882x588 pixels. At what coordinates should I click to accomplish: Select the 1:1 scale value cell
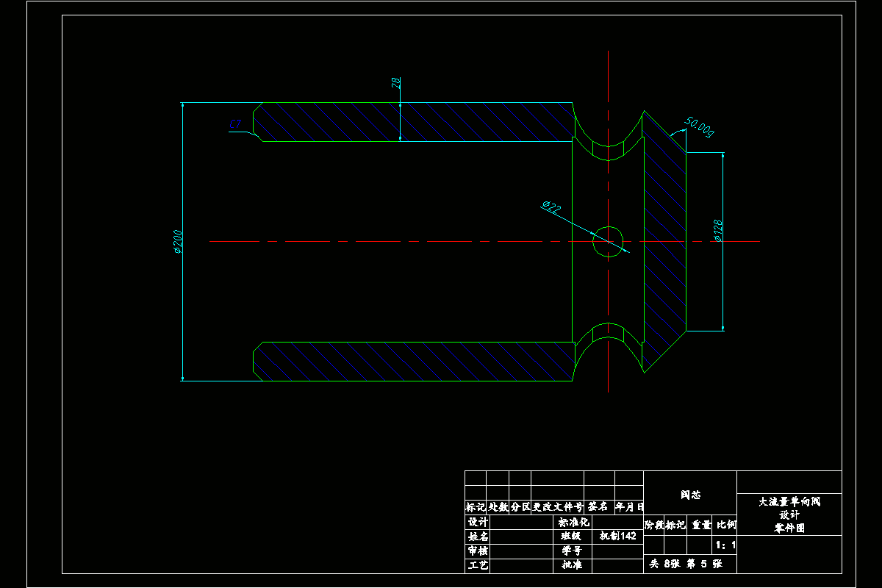[725, 545]
